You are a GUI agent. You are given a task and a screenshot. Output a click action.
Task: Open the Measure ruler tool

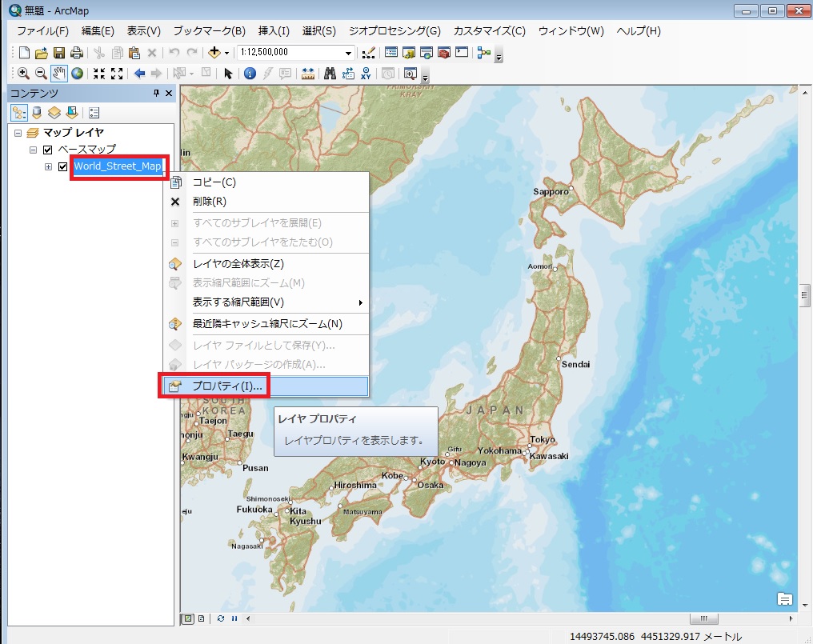pyautogui.click(x=308, y=74)
